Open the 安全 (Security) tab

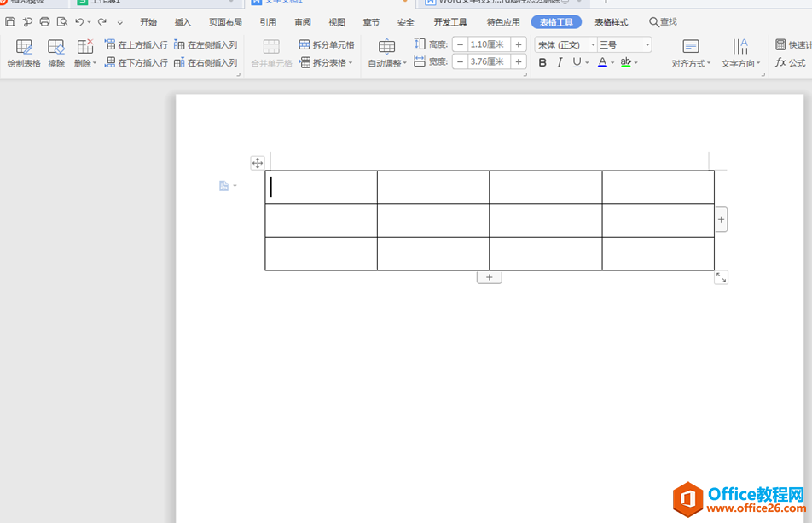(405, 22)
